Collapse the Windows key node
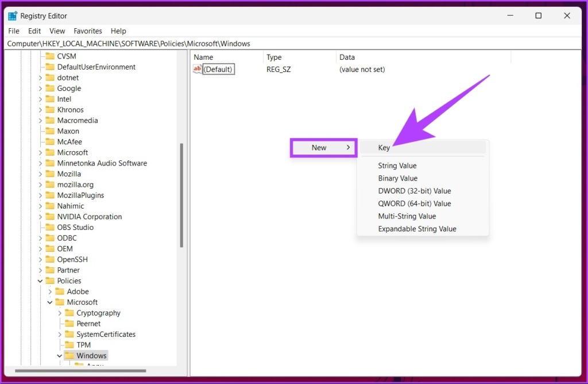The image size is (588, 384). (60, 356)
